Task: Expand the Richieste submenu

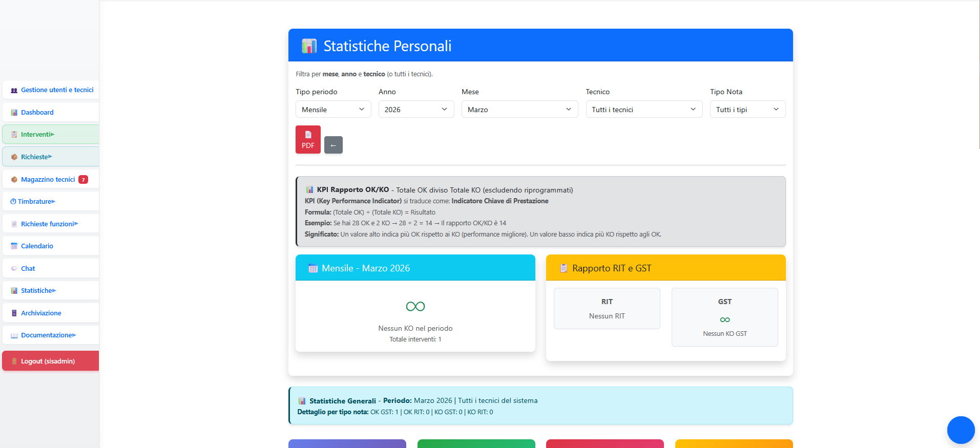Action: [x=51, y=157]
